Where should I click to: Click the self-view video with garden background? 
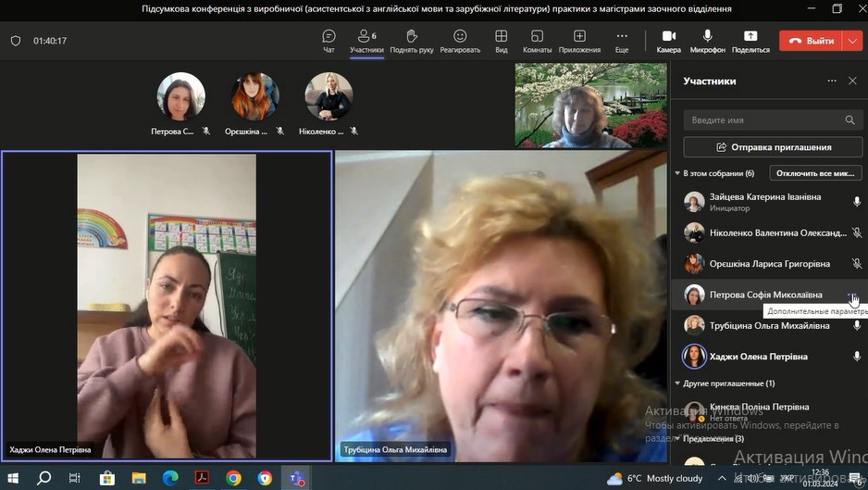pyautogui.click(x=590, y=106)
